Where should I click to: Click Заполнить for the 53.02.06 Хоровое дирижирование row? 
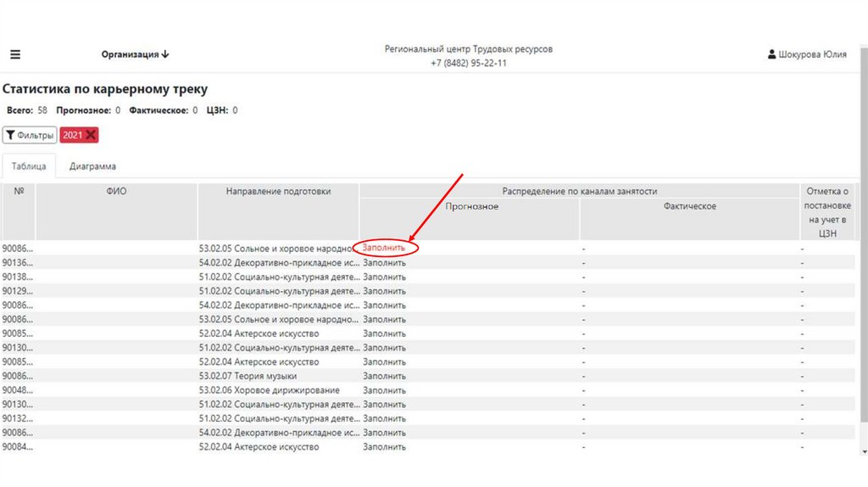point(384,390)
